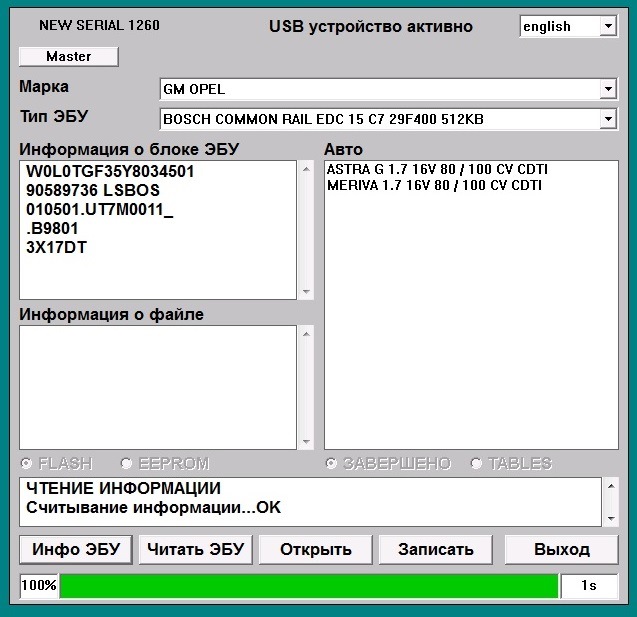The width and height of the screenshot is (637, 617).
Task: Click up arrow of status log scrollbar
Action: coord(611,486)
